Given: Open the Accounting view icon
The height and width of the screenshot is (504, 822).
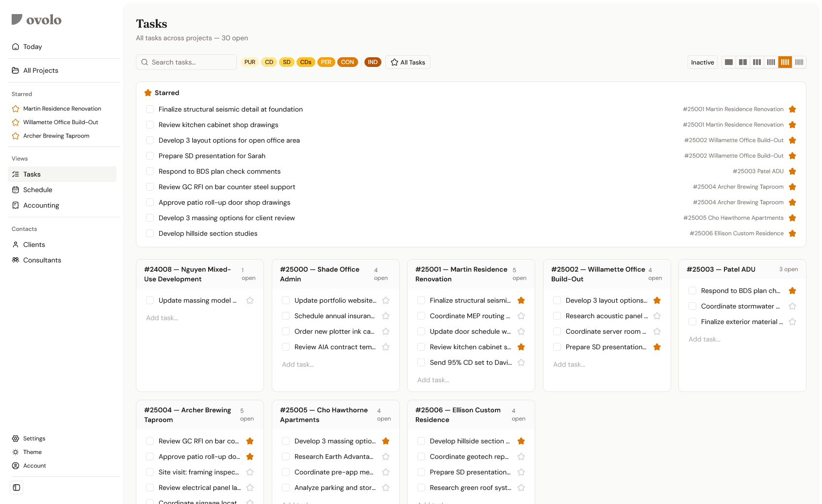Looking at the screenshot, I should (x=16, y=205).
